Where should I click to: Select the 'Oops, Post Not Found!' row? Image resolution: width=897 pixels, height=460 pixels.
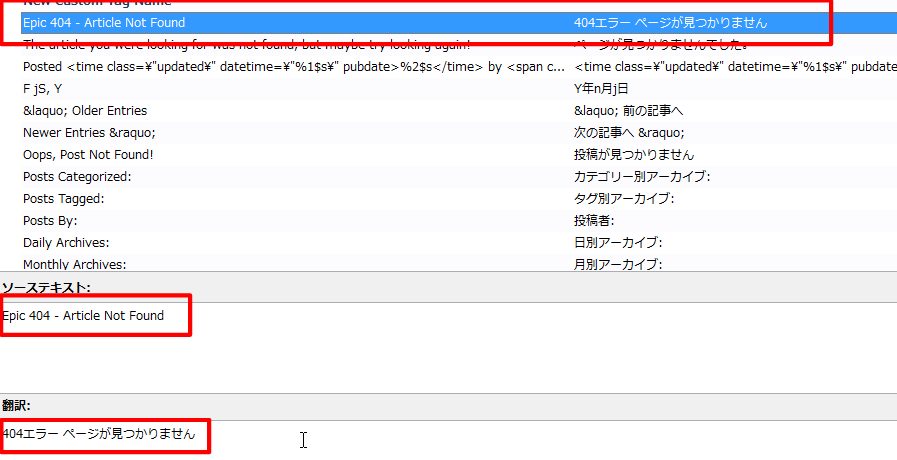88,155
